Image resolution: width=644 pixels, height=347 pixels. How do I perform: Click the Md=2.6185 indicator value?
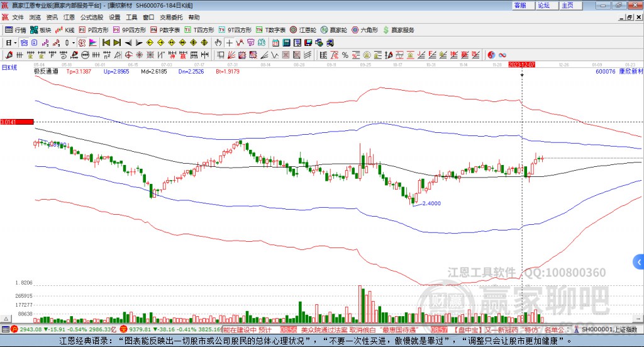coord(154,71)
